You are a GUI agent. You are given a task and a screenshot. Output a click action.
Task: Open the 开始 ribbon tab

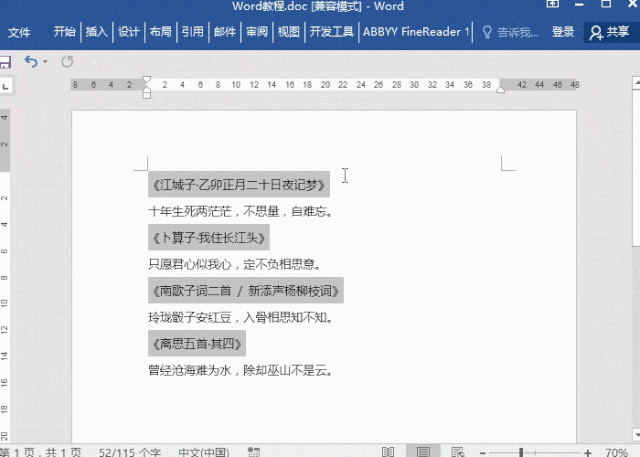click(x=64, y=32)
